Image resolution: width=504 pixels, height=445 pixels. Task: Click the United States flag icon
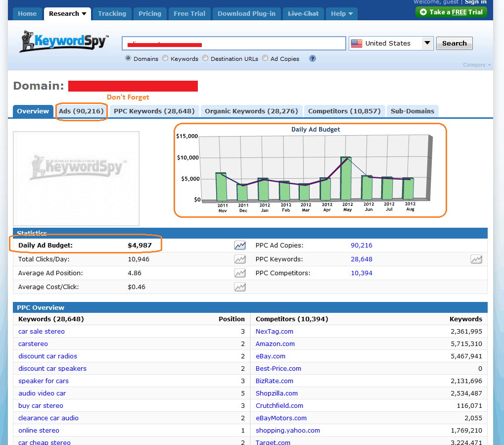click(x=357, y=44)
